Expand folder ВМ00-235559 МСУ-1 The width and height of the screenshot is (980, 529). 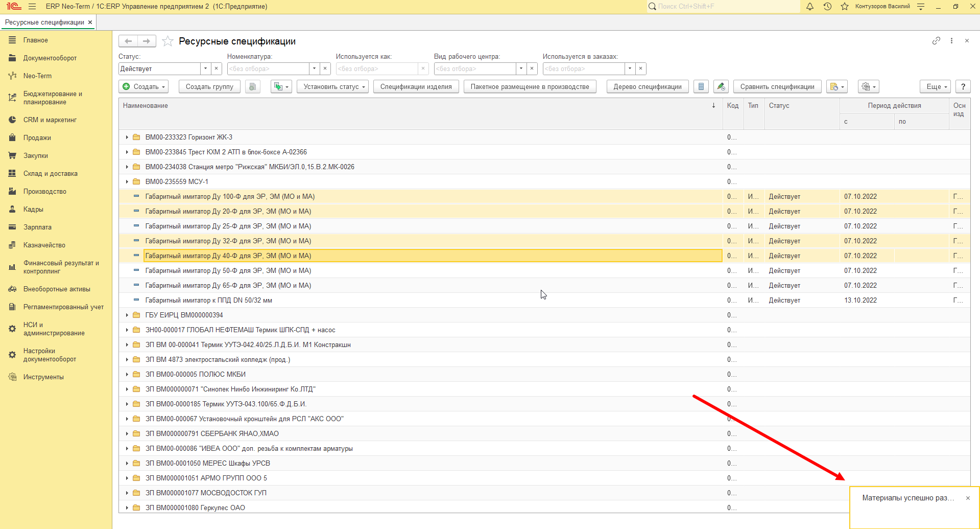[127, 182]
